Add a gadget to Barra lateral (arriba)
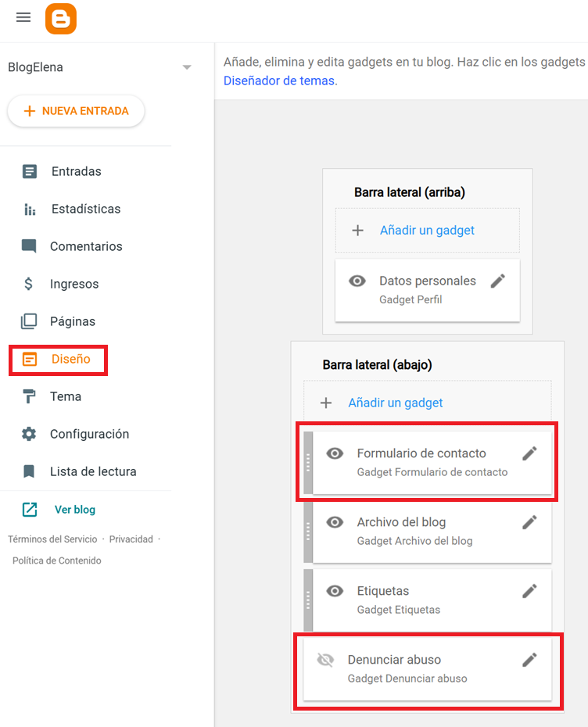 [427, 231]
